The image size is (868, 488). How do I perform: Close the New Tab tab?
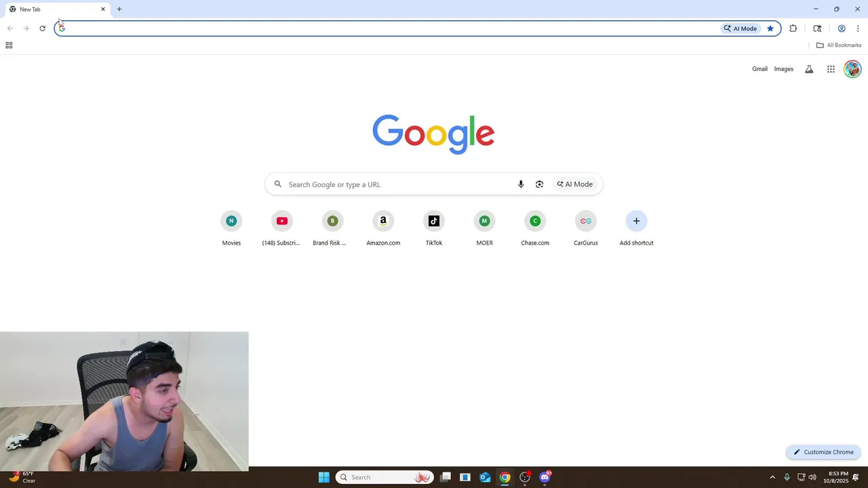click(x=103, y=9)
